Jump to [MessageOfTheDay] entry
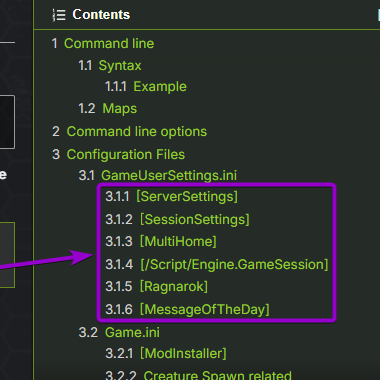The image size is (380, 380). coord(204,309)
